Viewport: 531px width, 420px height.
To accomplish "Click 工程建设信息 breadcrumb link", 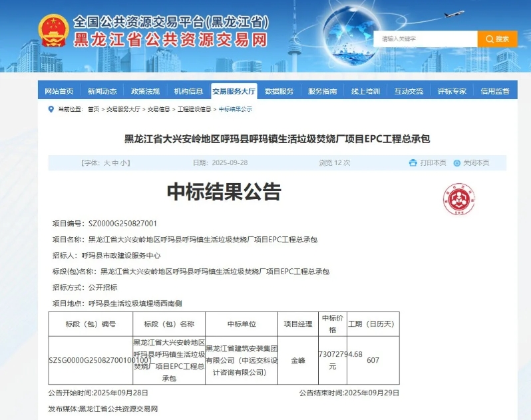I will (194, 109).
